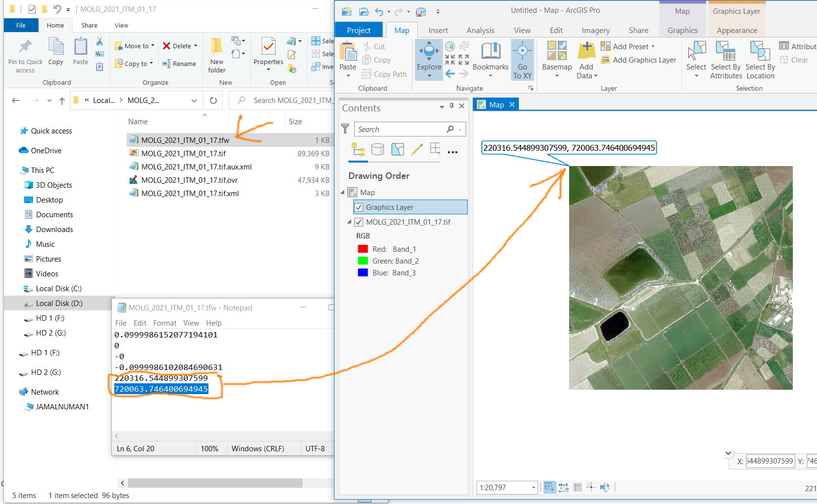
Task: Go up one folder level in Explorer
Action: 62,101
